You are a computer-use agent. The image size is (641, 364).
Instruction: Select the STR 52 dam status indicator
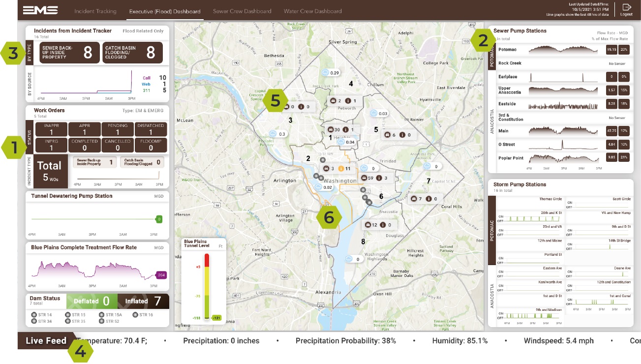click(x=101, y=321)
